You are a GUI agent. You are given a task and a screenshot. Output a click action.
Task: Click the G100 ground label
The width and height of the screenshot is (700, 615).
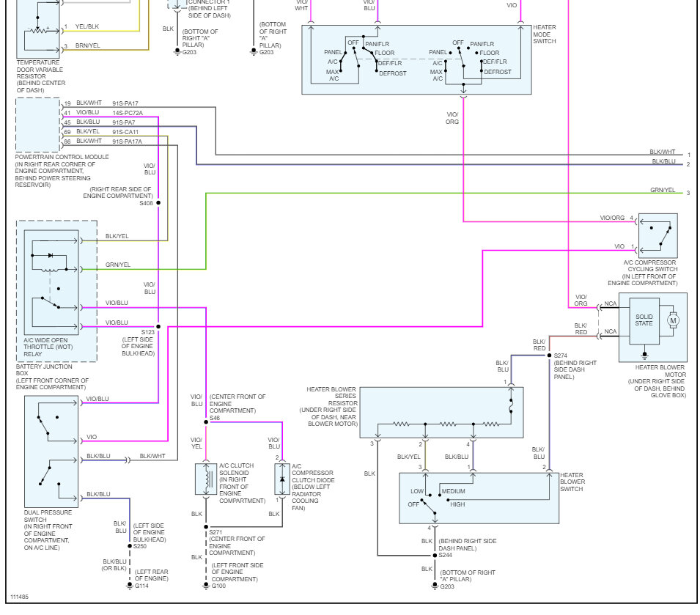click(218, 586)
